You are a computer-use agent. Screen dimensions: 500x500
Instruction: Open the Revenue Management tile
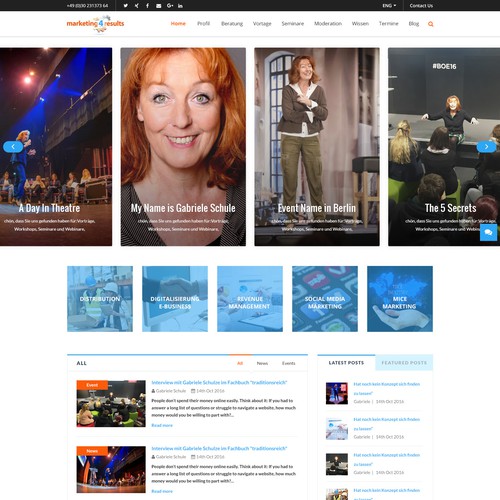tap(250, 299)
